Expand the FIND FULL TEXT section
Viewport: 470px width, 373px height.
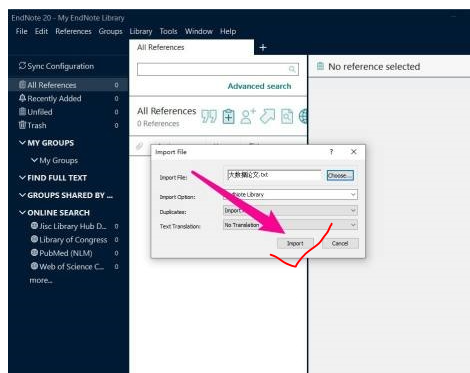click(22, 178)
